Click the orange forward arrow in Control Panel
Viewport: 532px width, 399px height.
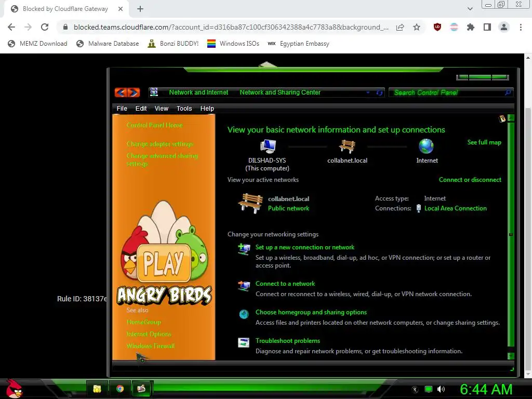(x=134, y=92)
